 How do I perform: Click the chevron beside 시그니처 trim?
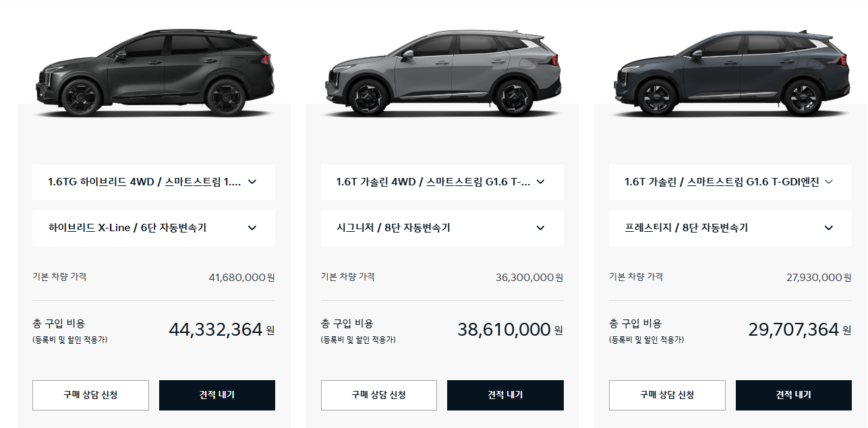point(540,228)
